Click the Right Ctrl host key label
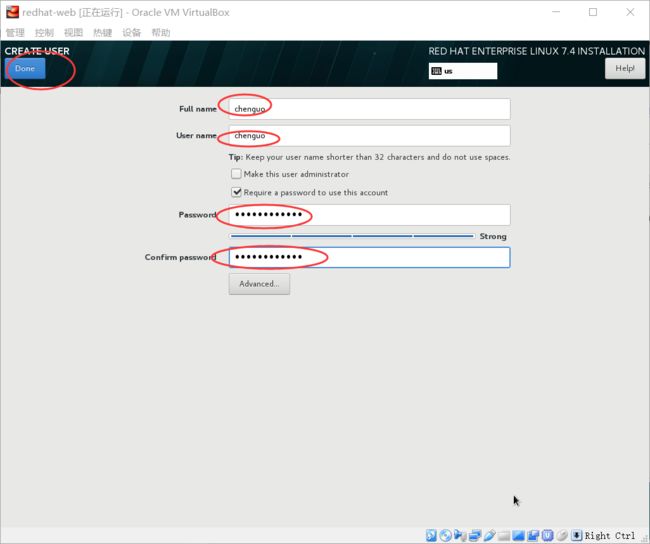The width and height of the screenshot is (650, 544). coord(609,536)
